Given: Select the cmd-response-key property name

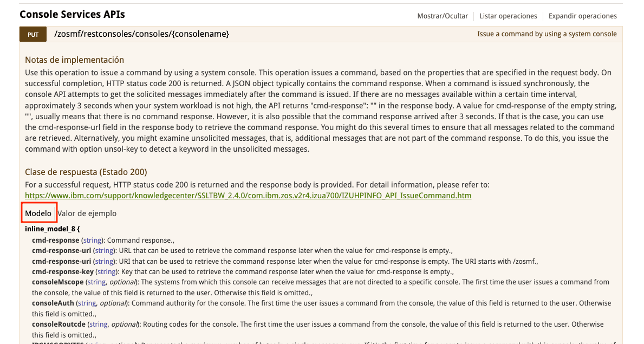Looking at the screenshot, I should point(62,272).
